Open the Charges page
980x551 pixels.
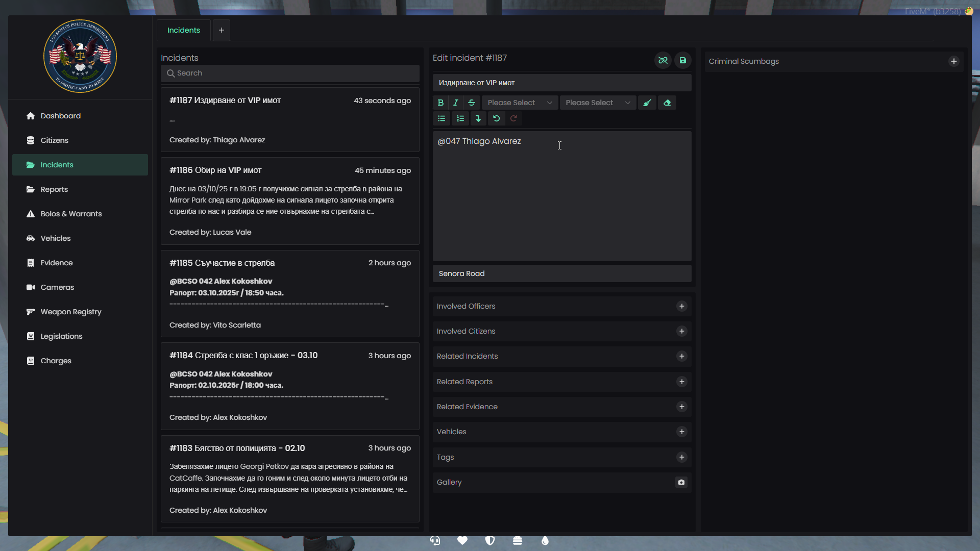click(80, 361)
